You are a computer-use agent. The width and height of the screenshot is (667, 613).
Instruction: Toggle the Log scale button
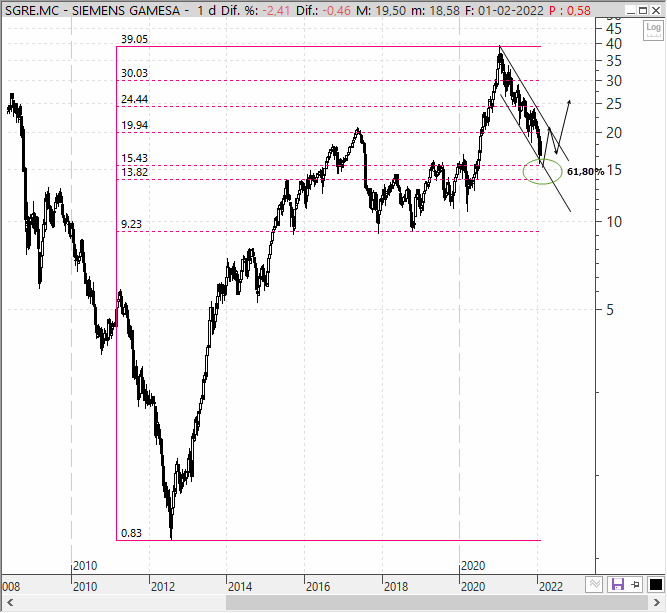point(653,29)
